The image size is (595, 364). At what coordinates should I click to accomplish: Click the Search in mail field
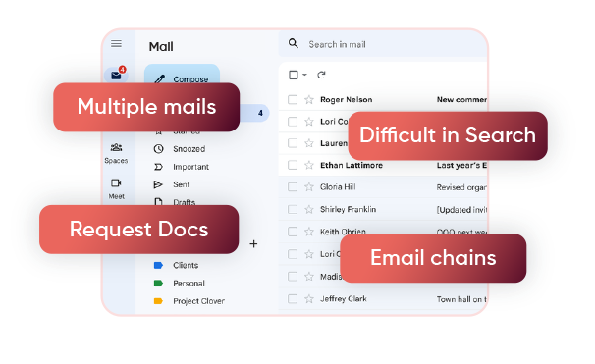click(x=383, y=44)
